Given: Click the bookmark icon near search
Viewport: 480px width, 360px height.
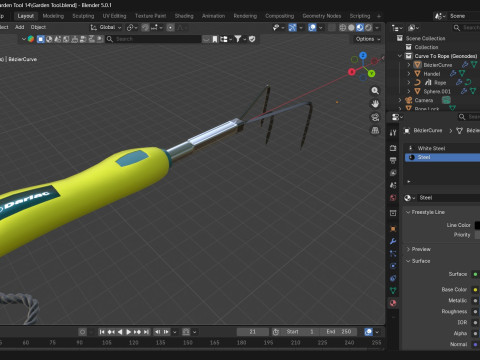Looking at the screenshot, I should click(x=215, y=39).
